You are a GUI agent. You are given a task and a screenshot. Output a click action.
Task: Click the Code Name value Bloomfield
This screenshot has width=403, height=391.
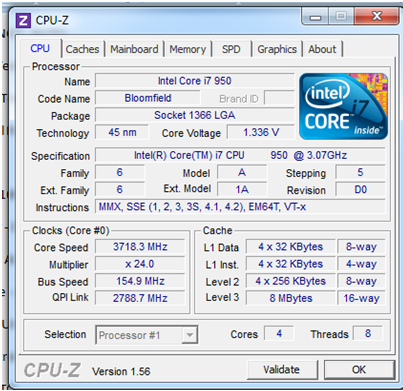pos(148,98)
